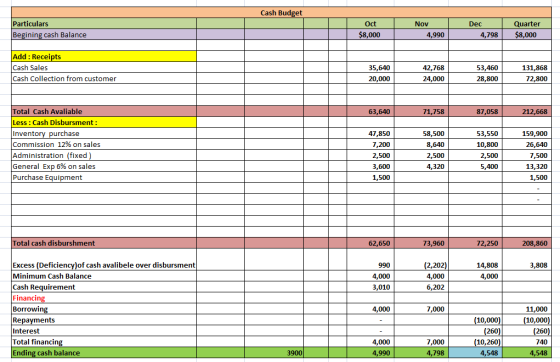560x362 pixels.
Task: Click the Add : Receipts heading cell
Action: 104,56
